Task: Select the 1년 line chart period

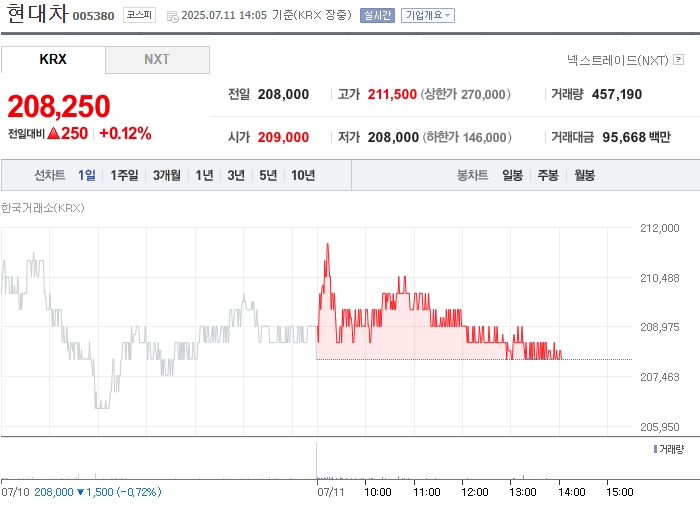Action: [x=204, y=175]
